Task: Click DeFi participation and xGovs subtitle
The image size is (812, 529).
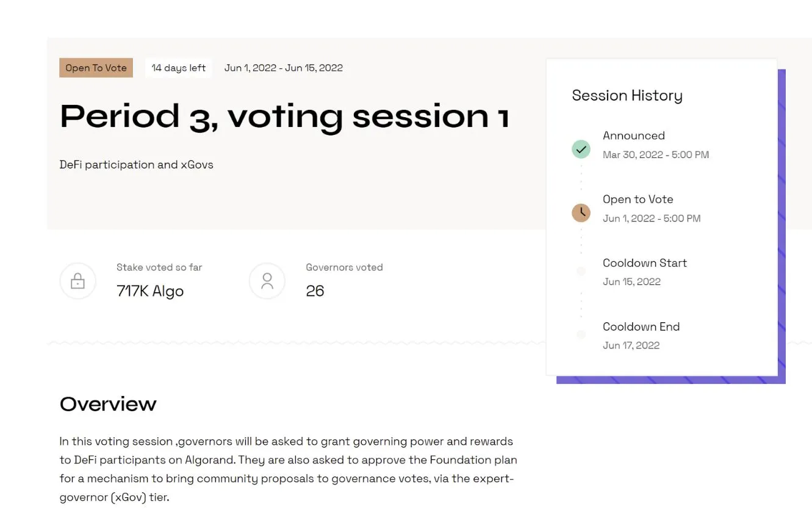Action: click(137, 165)
